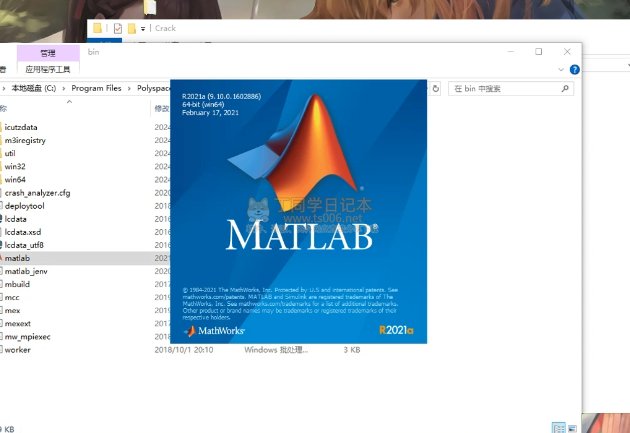The height and width of the screenshot is (433, 630).
Task: Click the checkmark properties icon in Crack window
Action: (x=118, y=29)
